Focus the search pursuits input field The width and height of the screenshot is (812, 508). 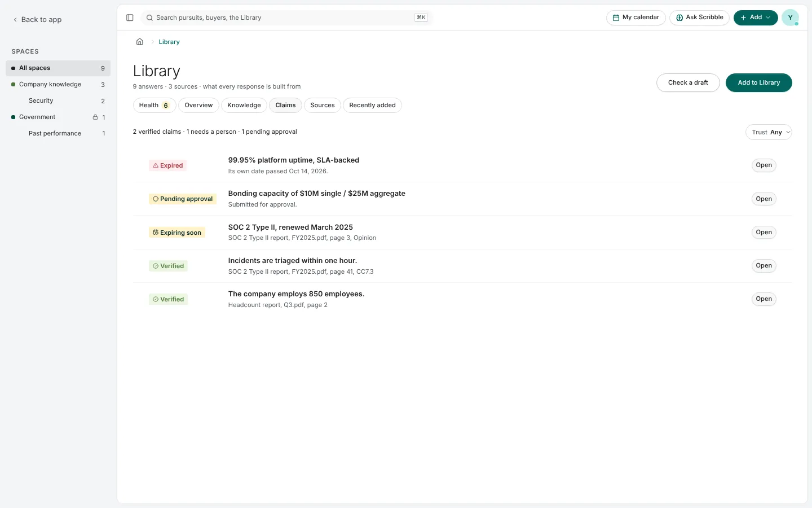(286, 17)
